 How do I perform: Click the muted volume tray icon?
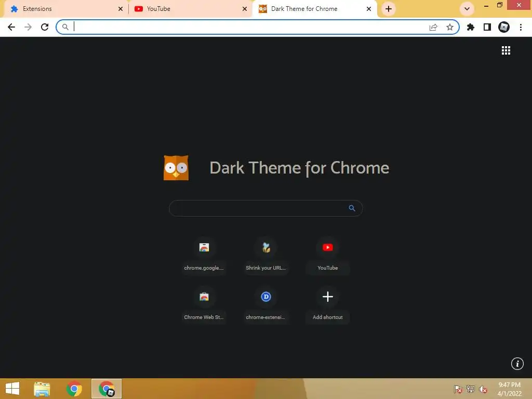pyautogui.click(x=483, y=389)
